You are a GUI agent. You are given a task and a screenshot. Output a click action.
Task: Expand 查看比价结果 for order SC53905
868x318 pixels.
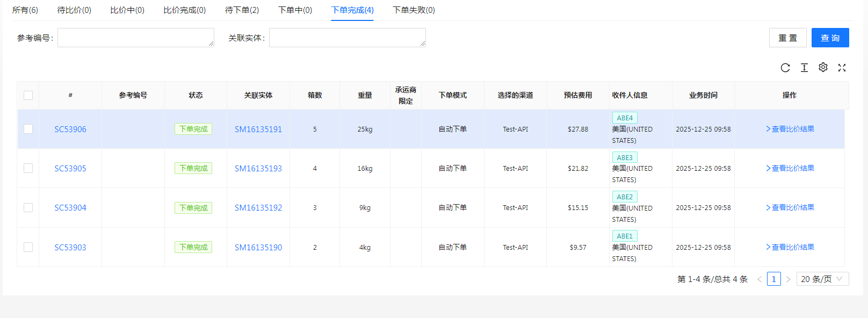[790, 168]
